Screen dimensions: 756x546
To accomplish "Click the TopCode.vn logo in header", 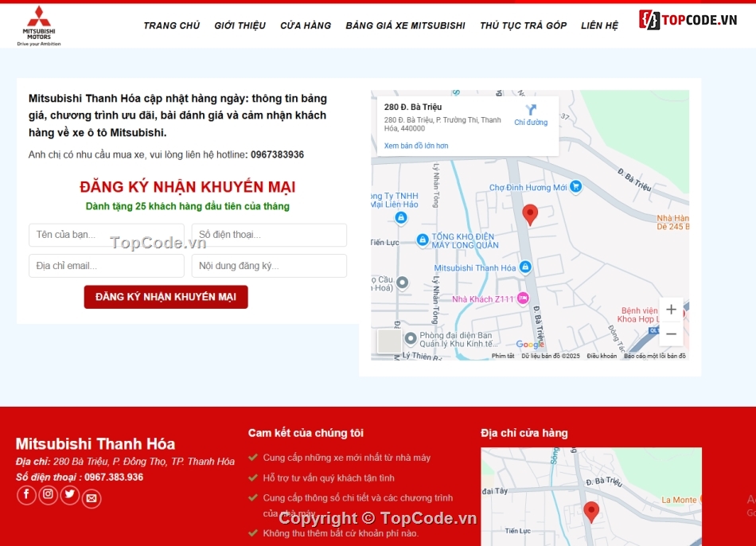I will coord(688,20).
